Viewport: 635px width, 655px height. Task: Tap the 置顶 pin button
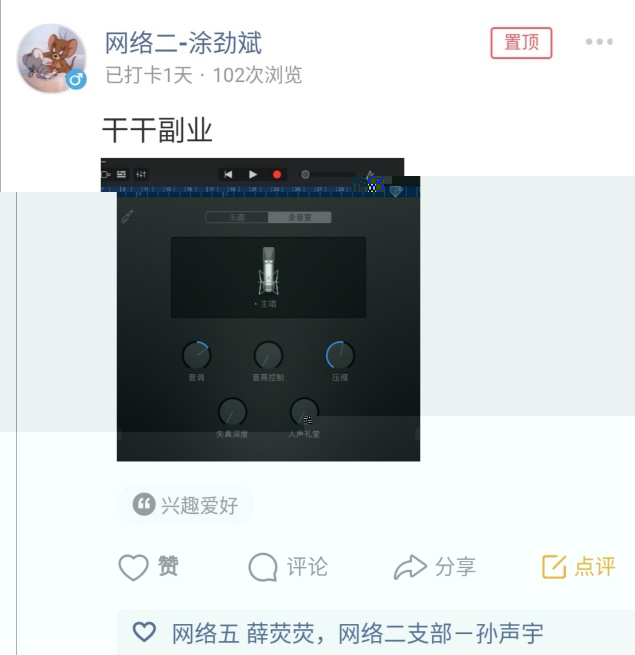tap(521, 43)
